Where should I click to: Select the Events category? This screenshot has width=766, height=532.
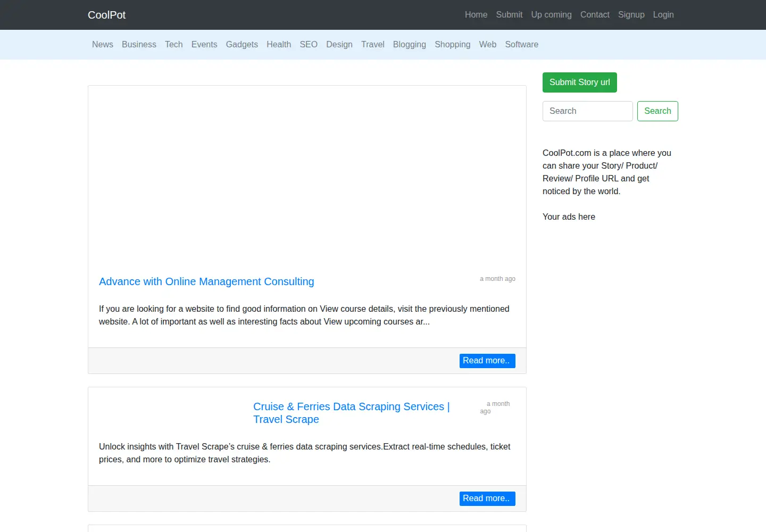[x=204, y=45]
